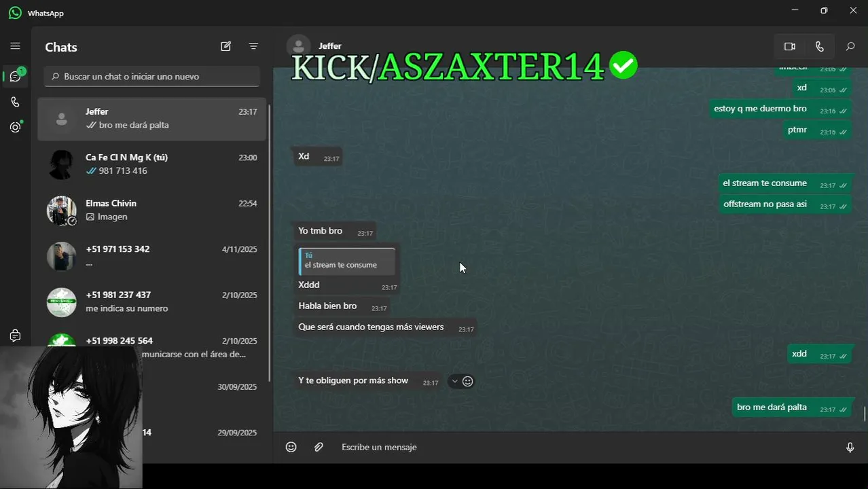Open the +51 971 153 342 chat
Image resolution: width=868 pixels, height=489 pixels.
click(152, 256)
